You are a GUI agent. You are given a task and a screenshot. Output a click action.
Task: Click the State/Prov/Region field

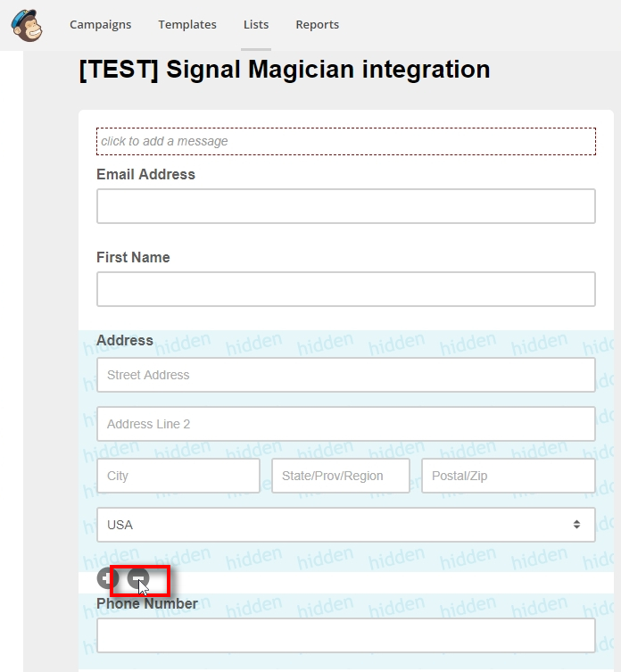pyautogui.click(x=340, y=476)
